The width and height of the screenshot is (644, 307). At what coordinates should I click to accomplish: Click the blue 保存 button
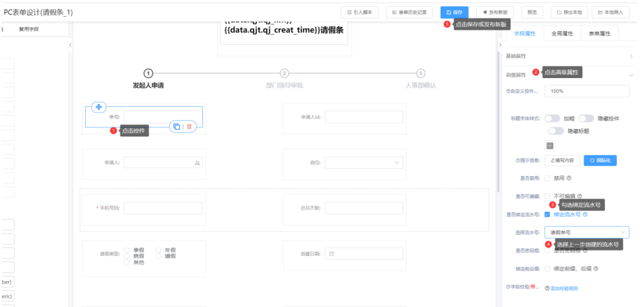pos(454,12)
